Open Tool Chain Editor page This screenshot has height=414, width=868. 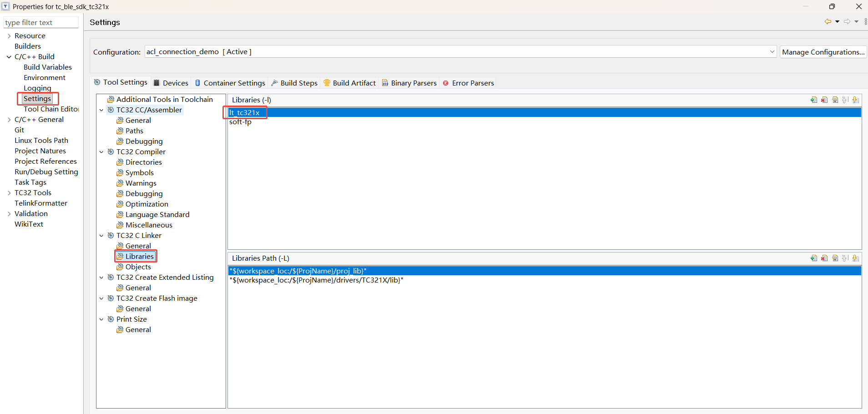pyautogui.click(x=51, y=109)
